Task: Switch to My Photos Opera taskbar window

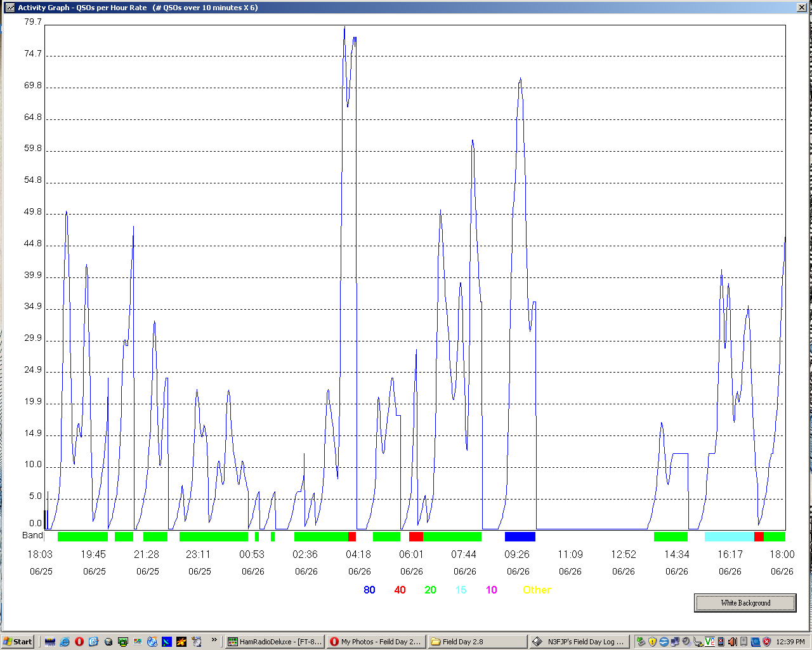Action: pyautogui.click(x=377, y=642)
